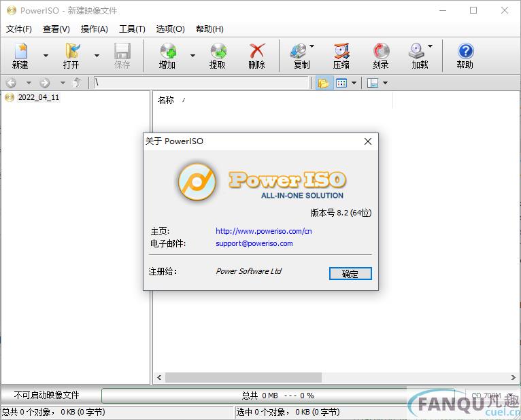Viewport: 521px width, 420px height.
Task: Click the non-bootable image (不可启动映像文件) status
Action: (46, 395)
